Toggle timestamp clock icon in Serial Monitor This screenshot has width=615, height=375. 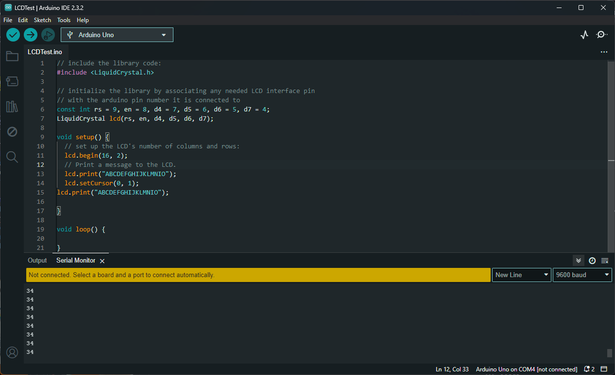pos(592,260)
